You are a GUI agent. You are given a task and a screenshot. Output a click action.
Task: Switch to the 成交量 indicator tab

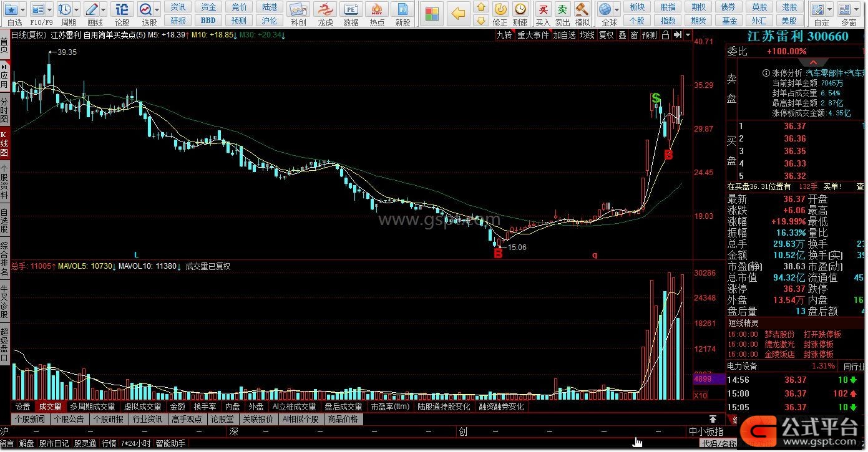click(51, 406)
